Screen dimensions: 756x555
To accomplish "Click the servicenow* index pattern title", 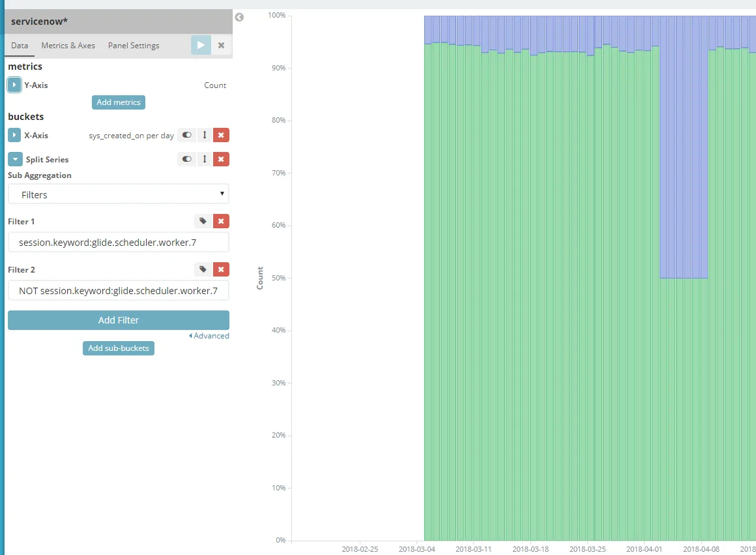I will pyautogui.click(x=40, y=22).
